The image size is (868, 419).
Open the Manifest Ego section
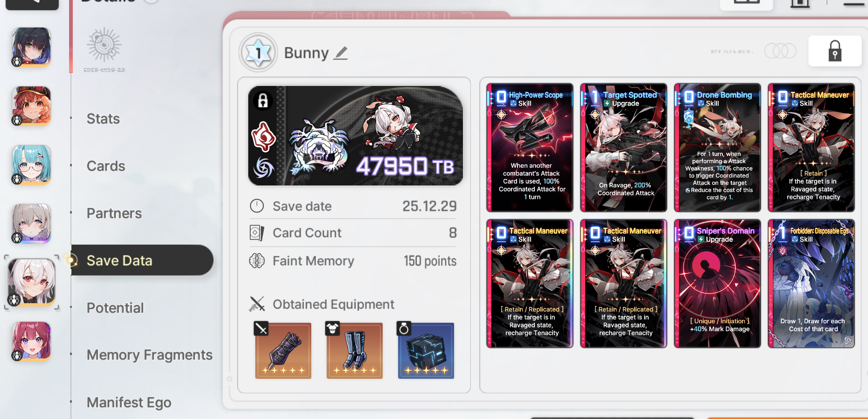click(129, 402)
